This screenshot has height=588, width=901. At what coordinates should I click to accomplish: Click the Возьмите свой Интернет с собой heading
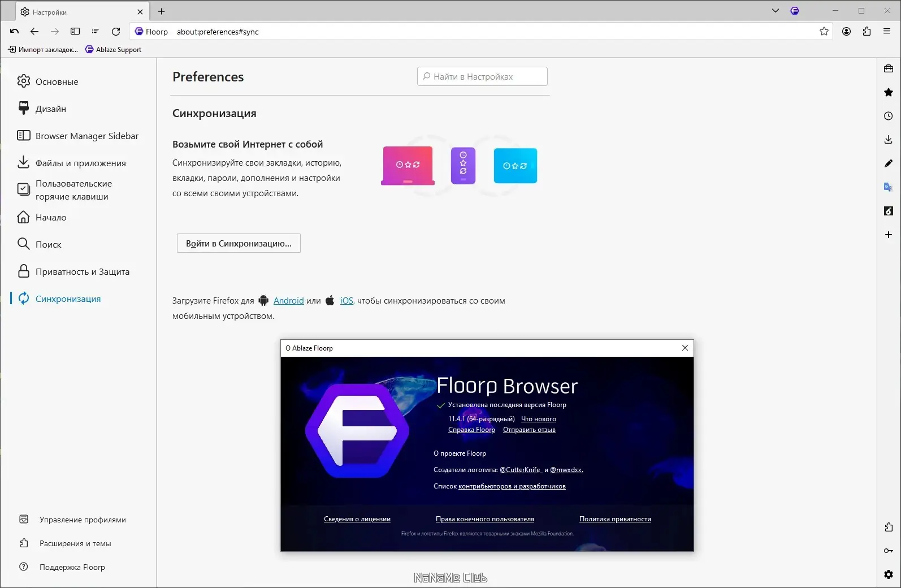click(x=248, y=144)
